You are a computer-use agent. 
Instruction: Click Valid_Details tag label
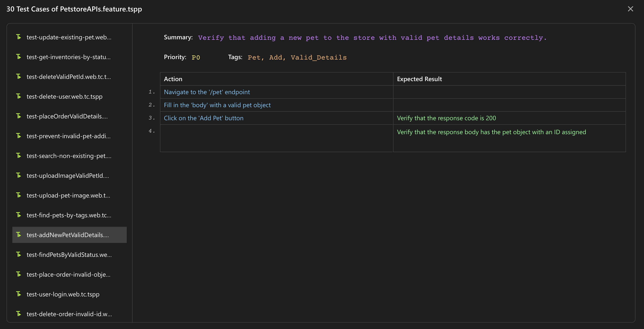coord(318,57)
